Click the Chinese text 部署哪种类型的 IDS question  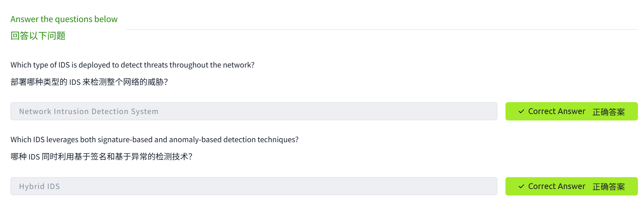tap(89, 82)
